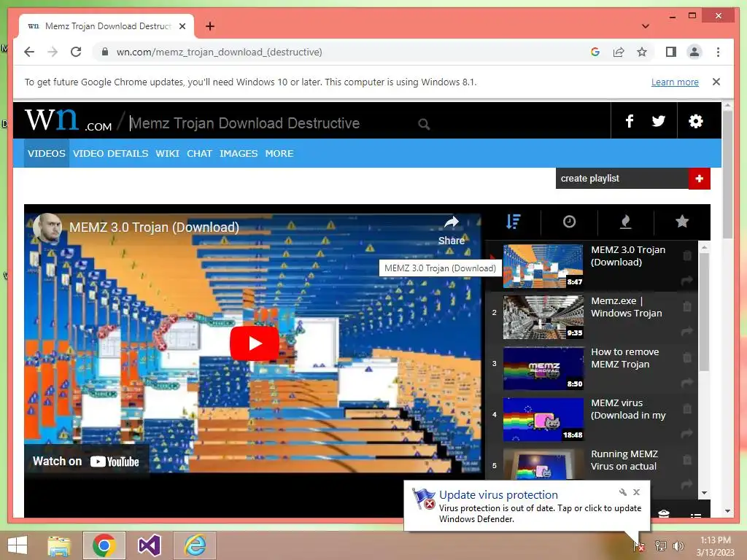The width and height of the screenshot is (747, 560).
Task: Open the Chrome three-dot menu
Action: pos(718,52)
